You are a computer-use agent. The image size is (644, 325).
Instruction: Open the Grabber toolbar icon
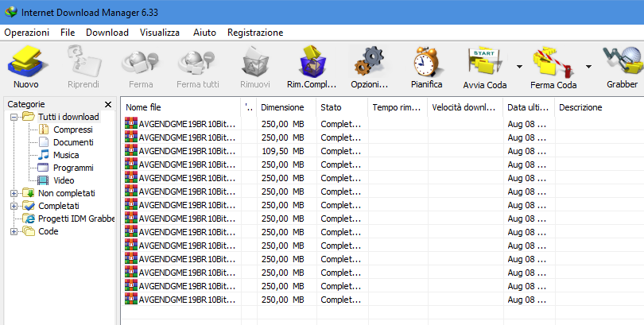[622, 62]
